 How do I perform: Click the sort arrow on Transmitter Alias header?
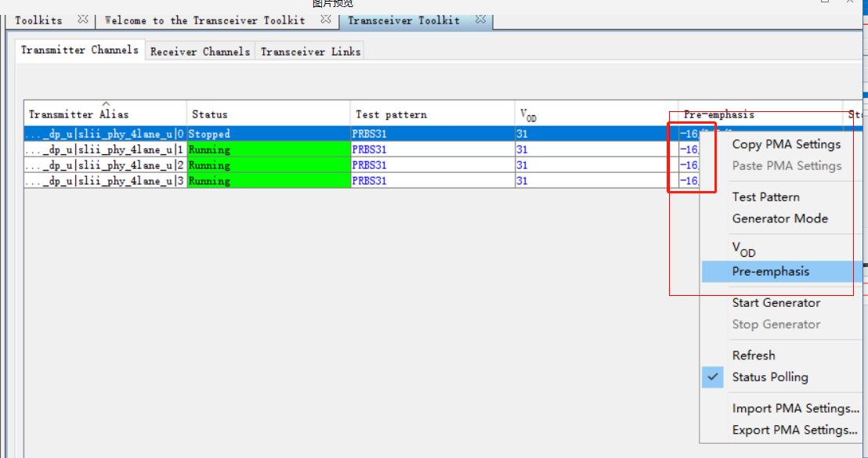click(x=104, y=106)
